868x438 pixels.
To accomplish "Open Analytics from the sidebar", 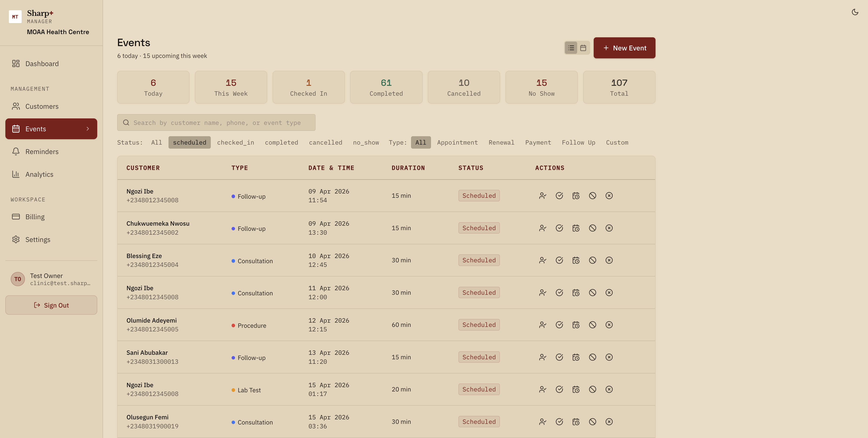I will 39,174.
